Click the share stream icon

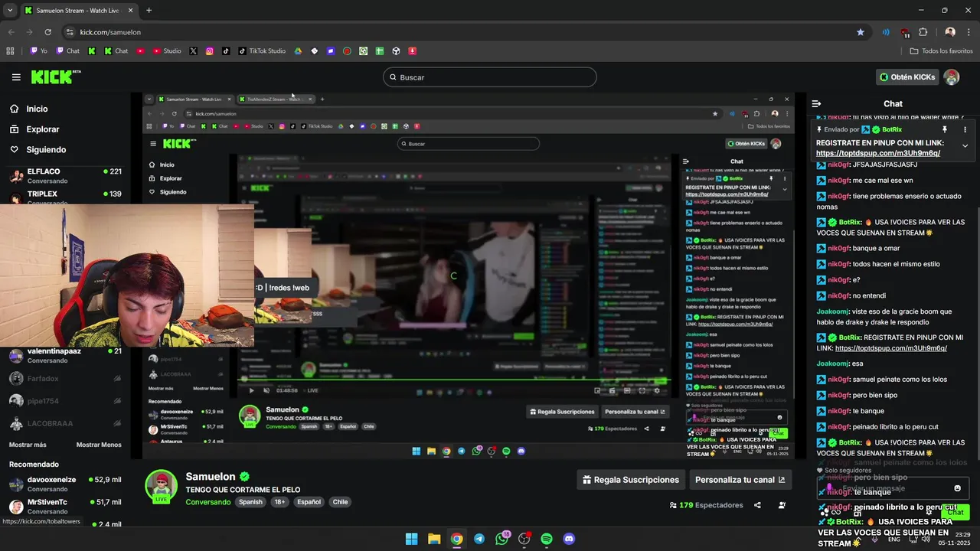coord(757,505)
